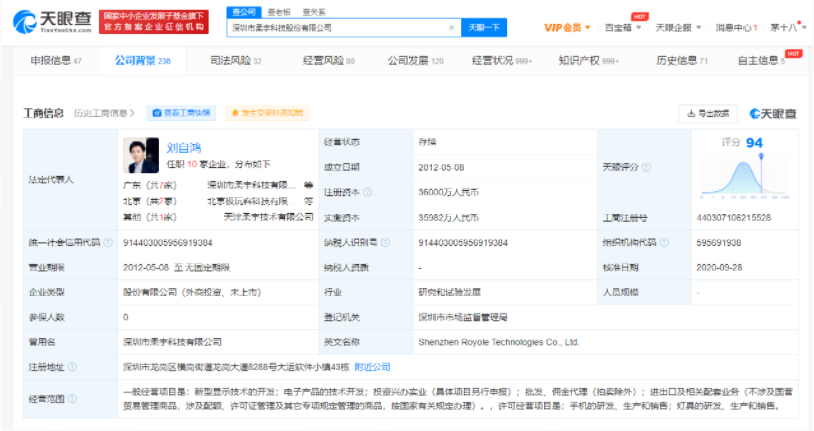814x431 pixels.
Task: Click the red banner next to the logo
Action: 154,22
